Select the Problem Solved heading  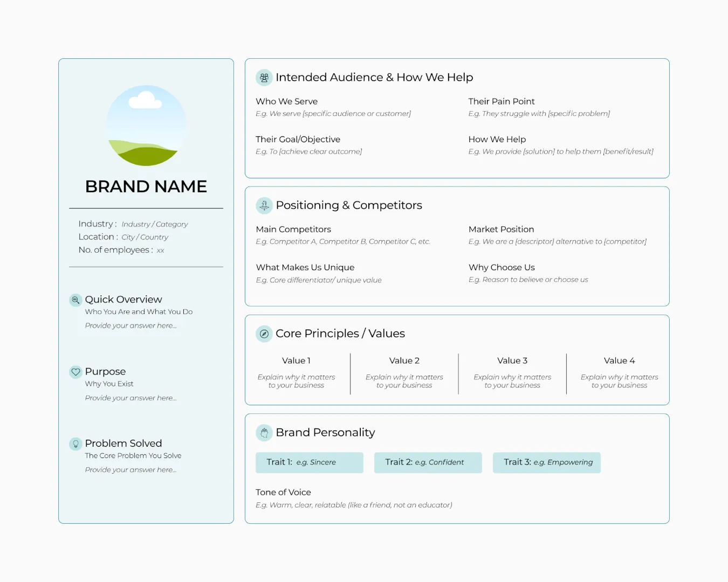pos(123,444)
